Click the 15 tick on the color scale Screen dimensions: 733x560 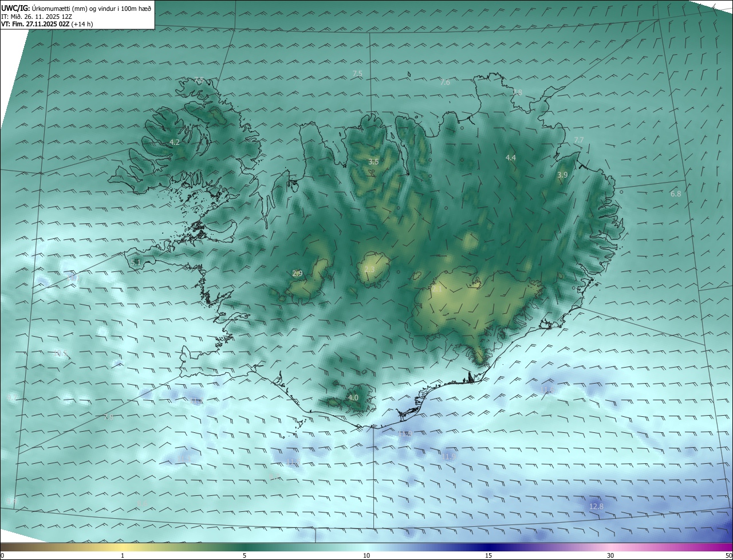(488, 555)
